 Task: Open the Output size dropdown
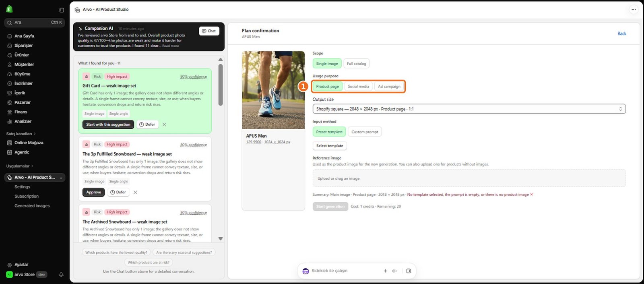coord(469,109)
